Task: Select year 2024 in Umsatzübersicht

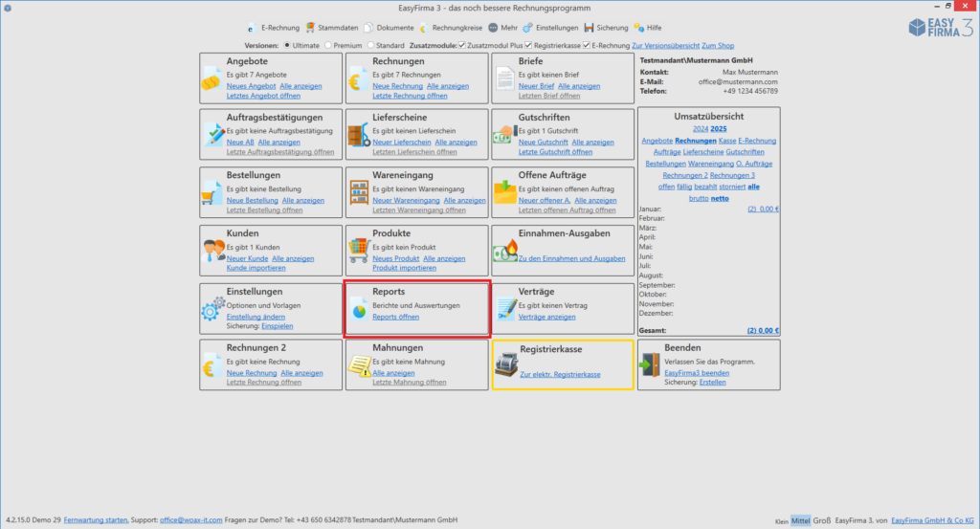Action: pos(700,128)
